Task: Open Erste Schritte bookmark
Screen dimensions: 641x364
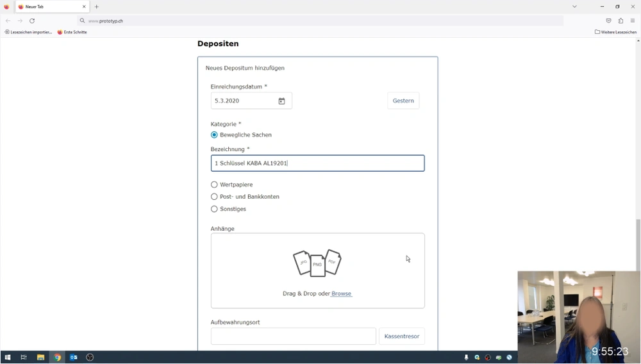Action: point(72,32)
